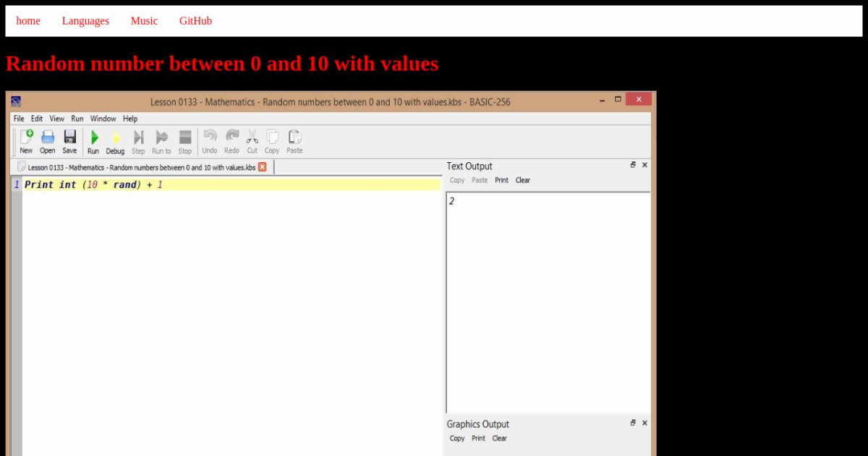Click the Open file toolbar icon

[x=48, y=138]
